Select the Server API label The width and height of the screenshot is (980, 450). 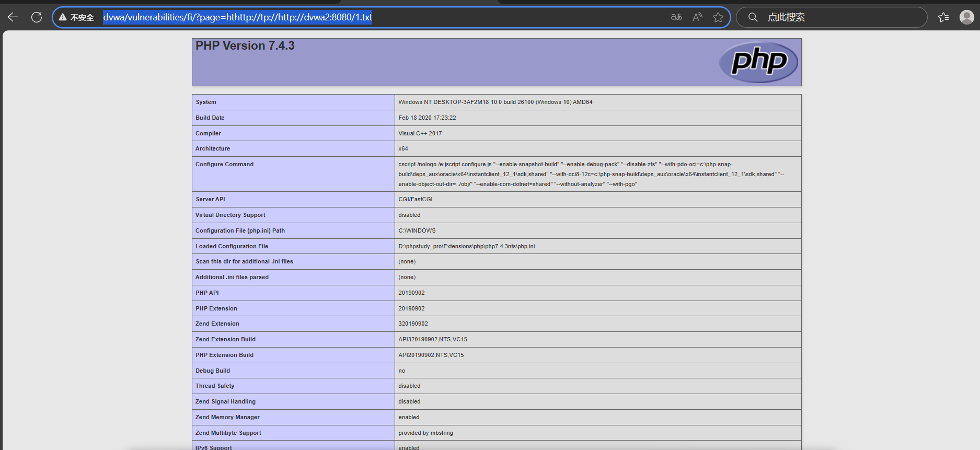[211, 200]
